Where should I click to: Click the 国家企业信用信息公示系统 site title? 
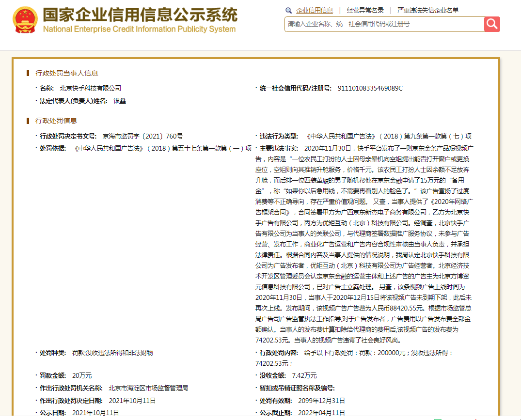pos(140,15)
